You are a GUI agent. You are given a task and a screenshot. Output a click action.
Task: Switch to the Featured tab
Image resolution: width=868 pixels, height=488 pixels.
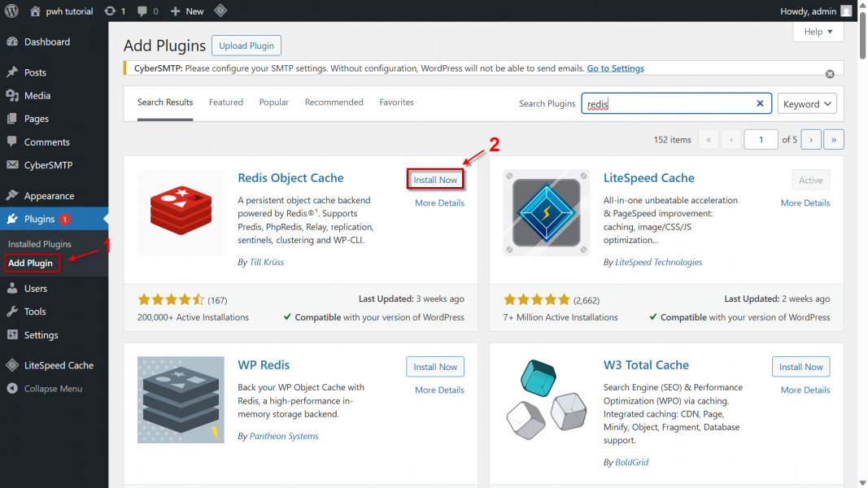[x=226, y=102]
